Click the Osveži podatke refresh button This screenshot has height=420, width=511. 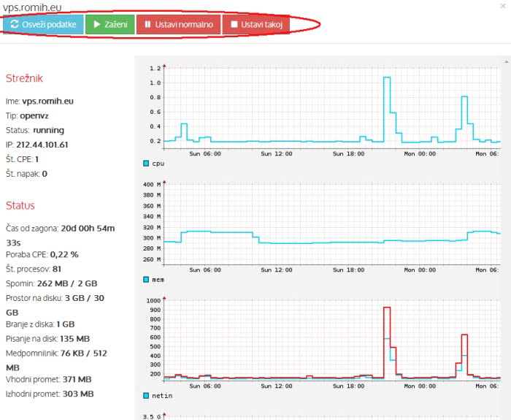43,24
